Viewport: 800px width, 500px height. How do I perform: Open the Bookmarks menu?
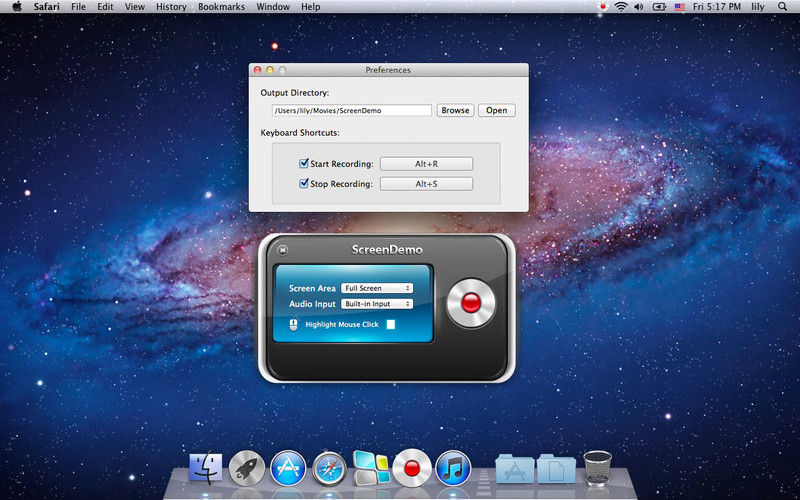pyautogui.click(x=221, y=7)
